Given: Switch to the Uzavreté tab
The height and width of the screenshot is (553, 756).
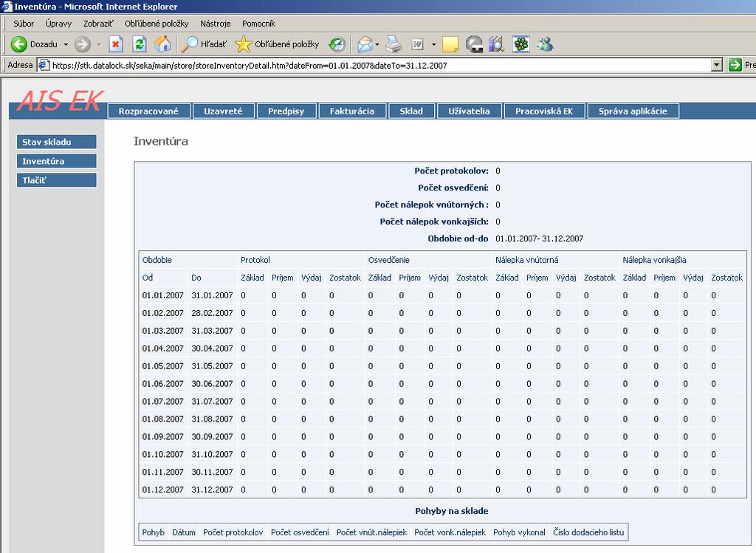Looking at the screenshot, I should [223, 111].
